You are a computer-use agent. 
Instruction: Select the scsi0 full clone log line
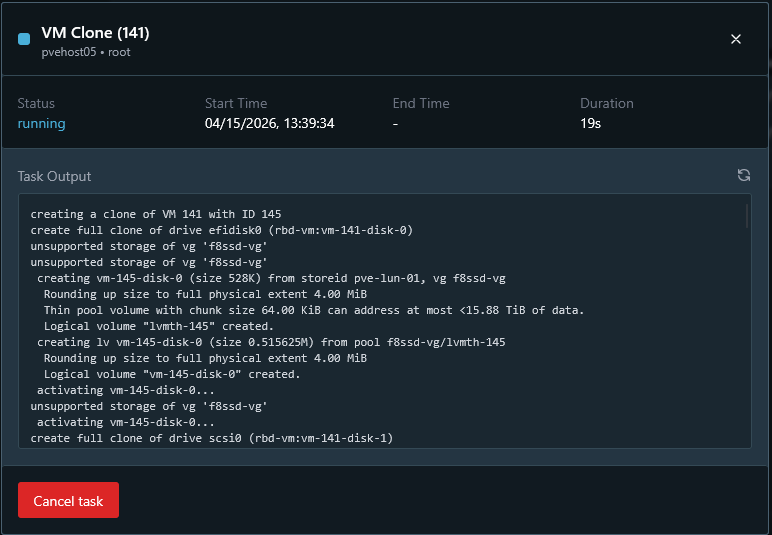[x=212, y=438]
